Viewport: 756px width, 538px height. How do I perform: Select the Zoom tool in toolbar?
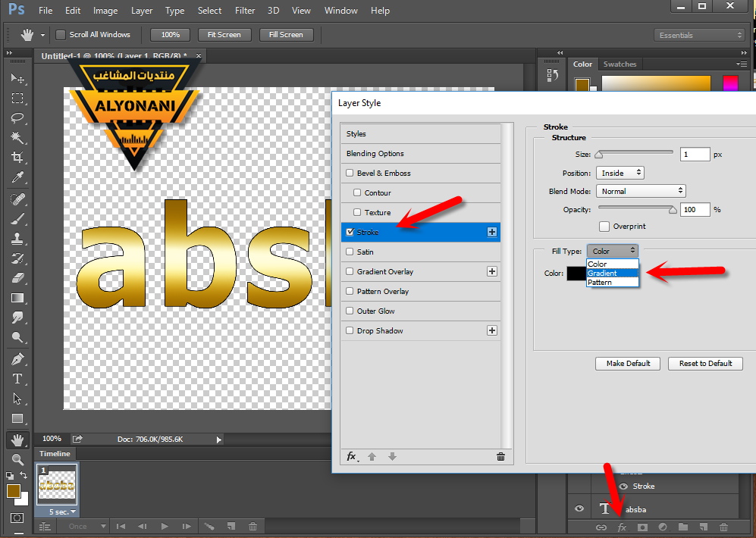click(x=17, y=459)
